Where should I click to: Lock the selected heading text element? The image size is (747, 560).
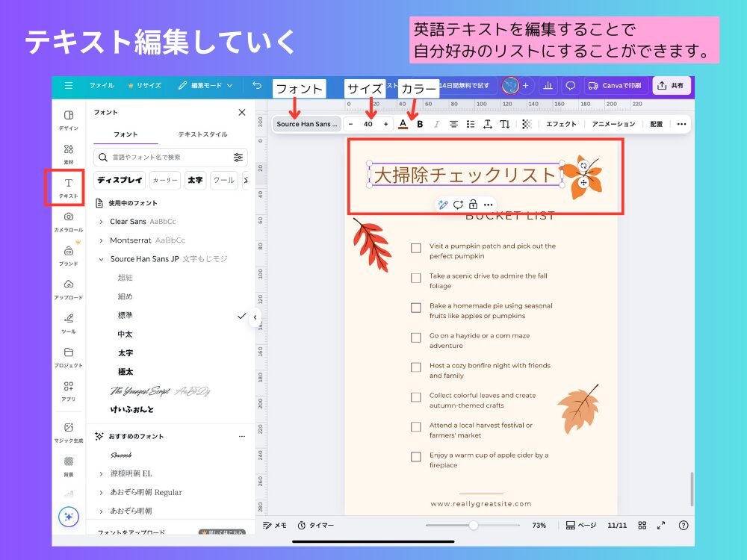[x=473, y=205]
